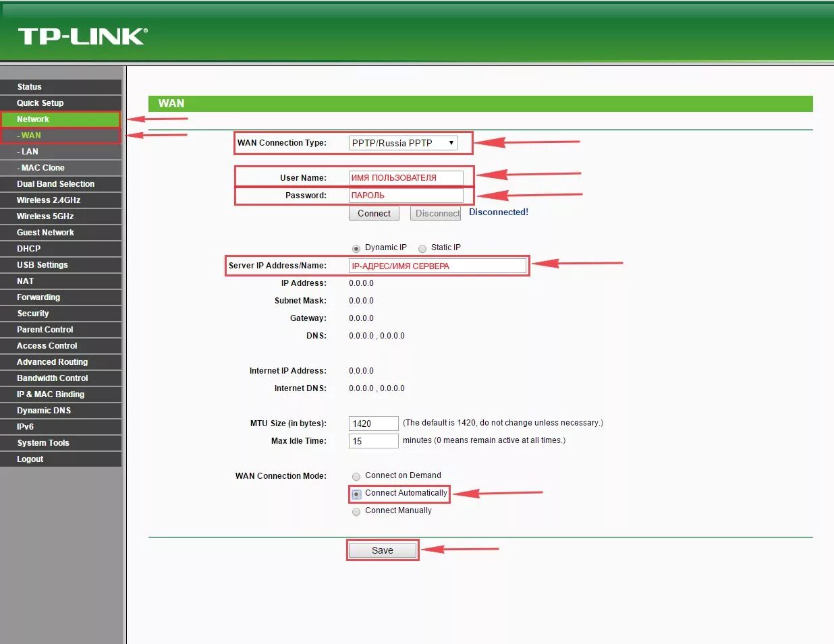Click the MTU default 1420 note text

(503, 423)
